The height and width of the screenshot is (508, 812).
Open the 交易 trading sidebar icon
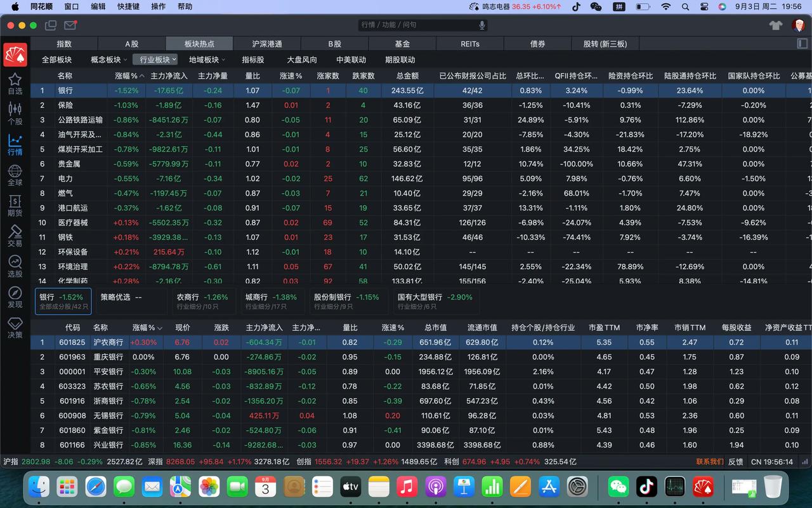coord(14,236)
